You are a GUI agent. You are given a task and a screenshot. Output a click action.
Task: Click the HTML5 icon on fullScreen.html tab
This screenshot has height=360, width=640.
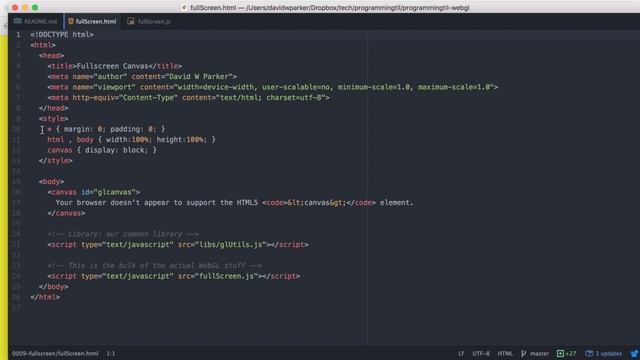pos(71,21)
